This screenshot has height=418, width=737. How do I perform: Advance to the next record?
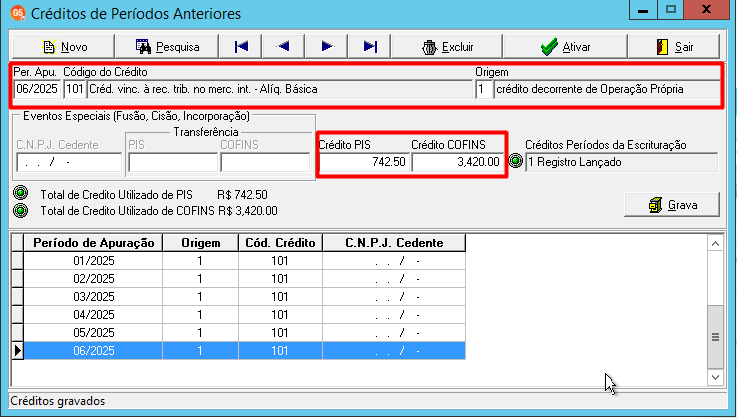tap(327, 47)
